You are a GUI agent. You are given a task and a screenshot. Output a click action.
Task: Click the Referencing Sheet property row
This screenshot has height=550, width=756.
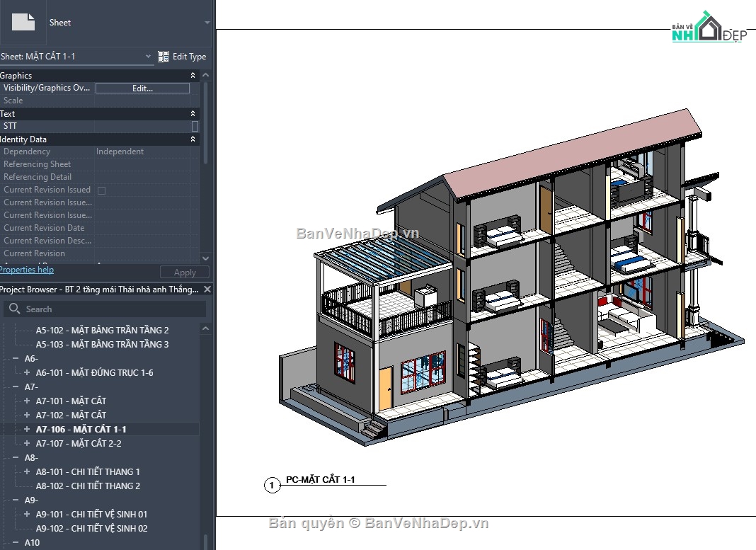99,164
